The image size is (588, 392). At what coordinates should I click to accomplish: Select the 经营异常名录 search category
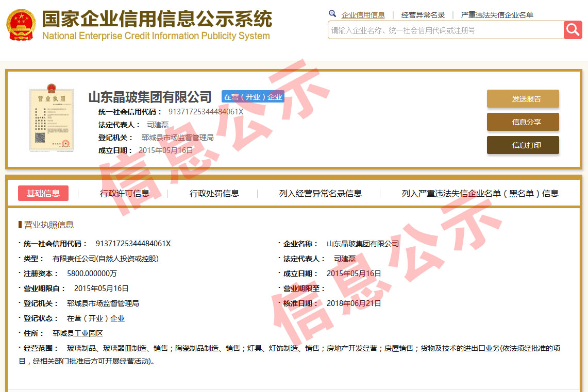pos(423,15)
